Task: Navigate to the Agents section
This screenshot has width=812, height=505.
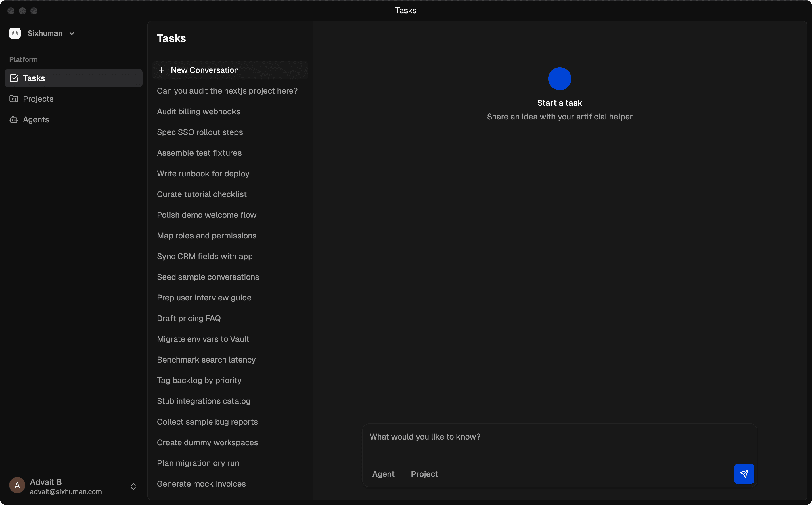Action: click(36, 119)
